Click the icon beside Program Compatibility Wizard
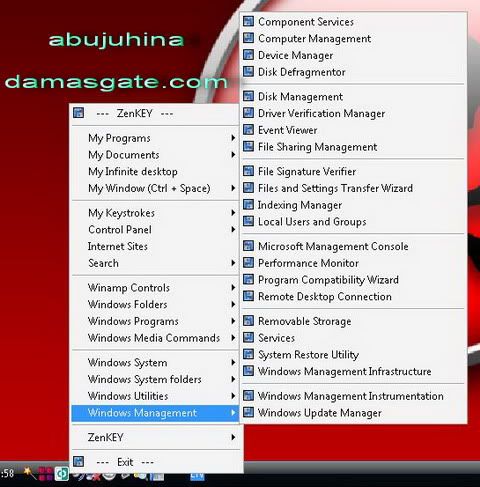Screen dimensions: 480x487 point(248,279)
